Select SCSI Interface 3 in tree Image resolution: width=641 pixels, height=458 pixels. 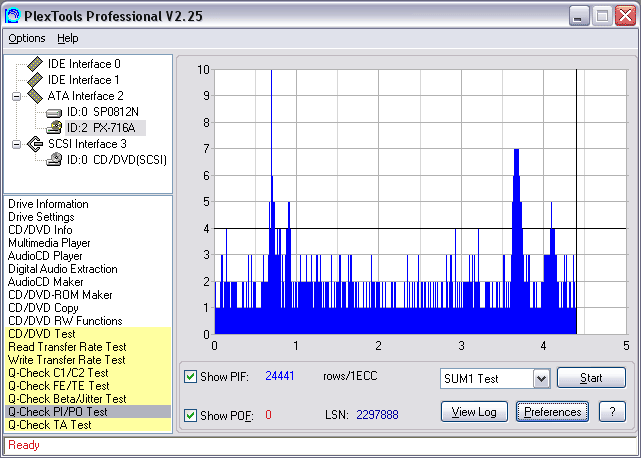pyautogui.click(x=87, y=144)
